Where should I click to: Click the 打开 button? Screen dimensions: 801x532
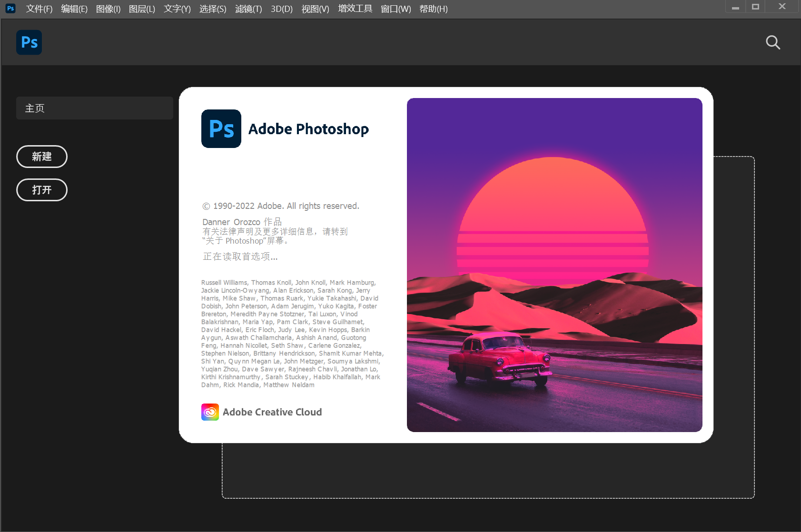coord(42,190)
